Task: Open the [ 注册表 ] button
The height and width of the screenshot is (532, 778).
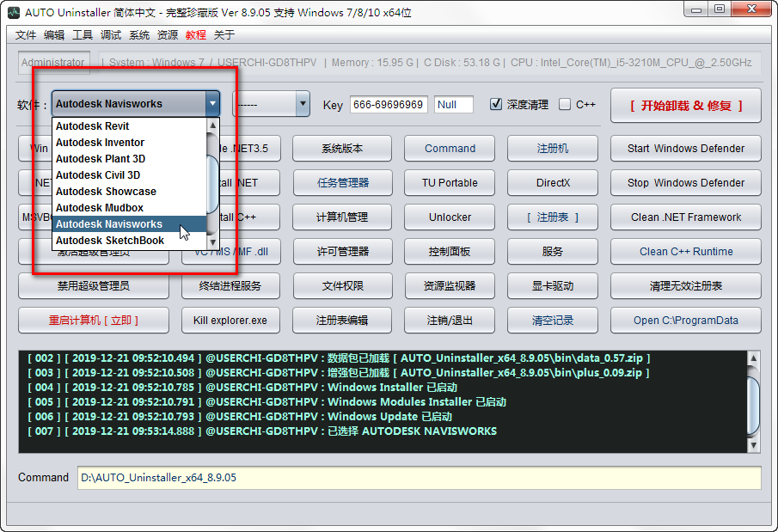Action: [x=552, y=217]
